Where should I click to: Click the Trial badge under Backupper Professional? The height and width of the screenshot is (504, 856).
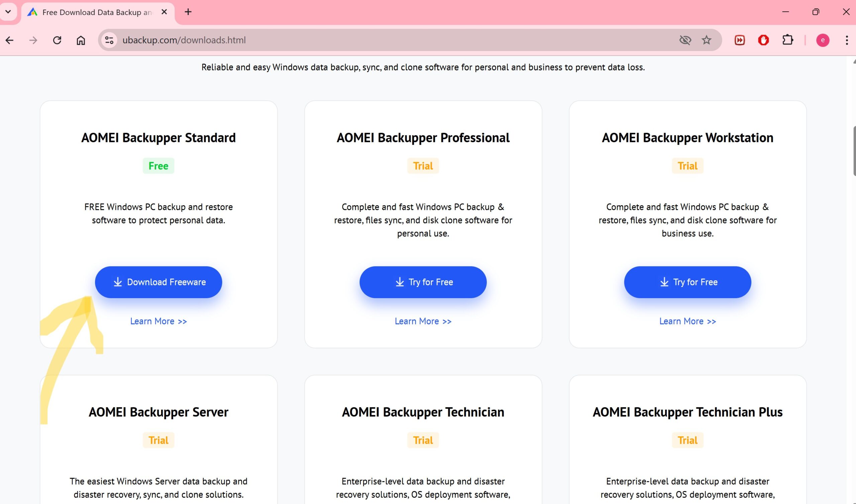(423, 166)
